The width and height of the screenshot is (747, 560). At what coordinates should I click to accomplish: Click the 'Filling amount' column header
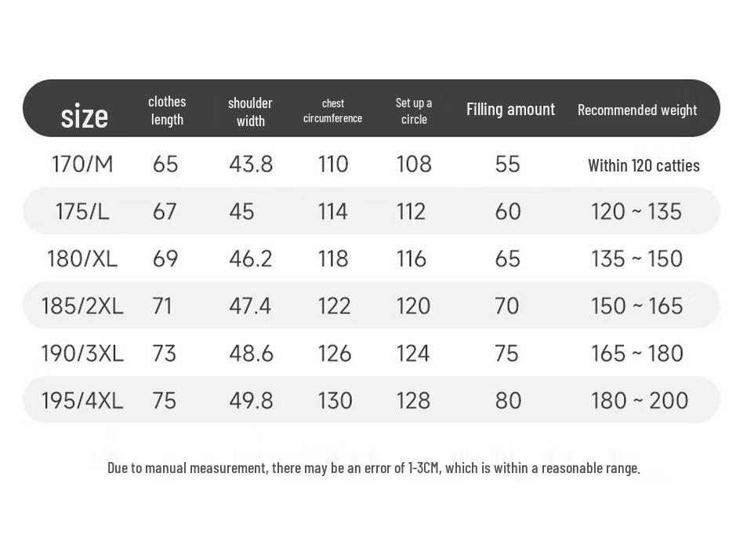pos(510,109)
